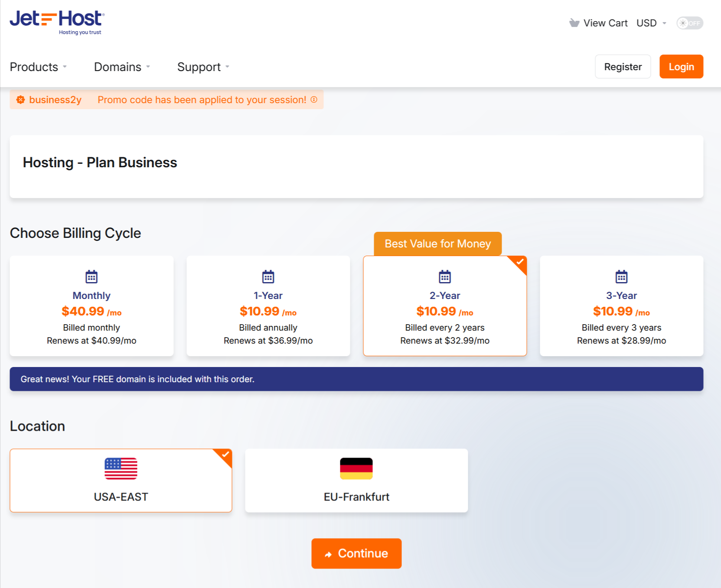The height and width of the screenshot is (588, 721).
Task: Click the shopping cart icon
Action: (x=574, y=23)
